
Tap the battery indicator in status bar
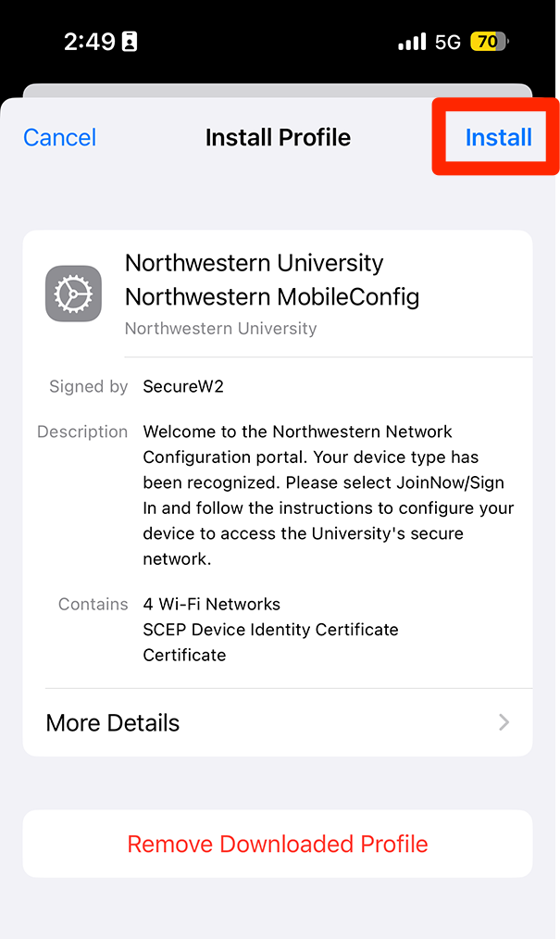point(489,42)
